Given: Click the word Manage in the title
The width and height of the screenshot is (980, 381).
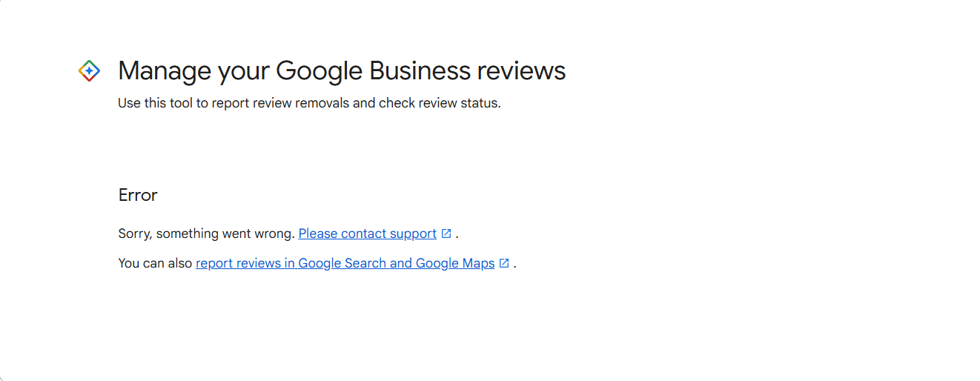Looking at the screenshot, I should [x=165, y=71].
